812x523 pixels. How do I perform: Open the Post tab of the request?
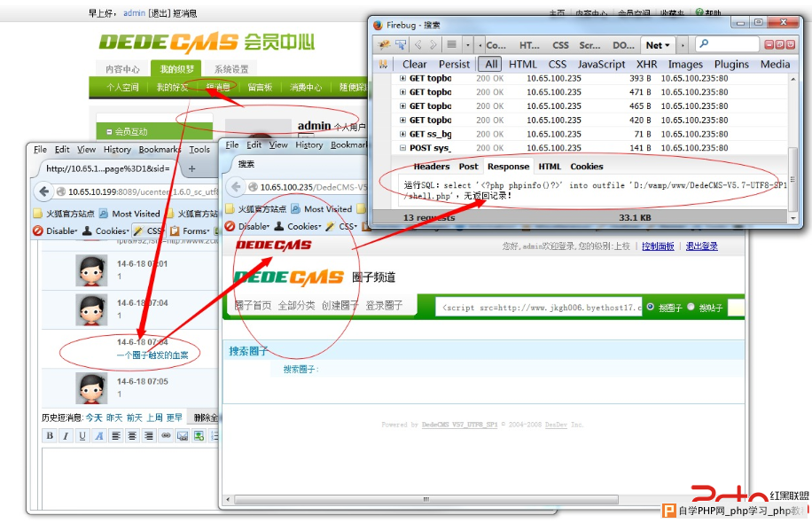468,167
